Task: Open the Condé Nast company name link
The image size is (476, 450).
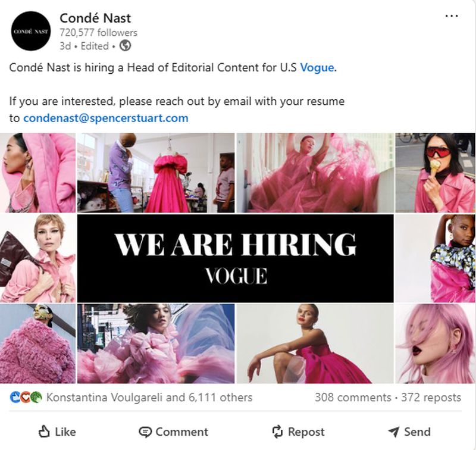Action: tap(95, 18)
